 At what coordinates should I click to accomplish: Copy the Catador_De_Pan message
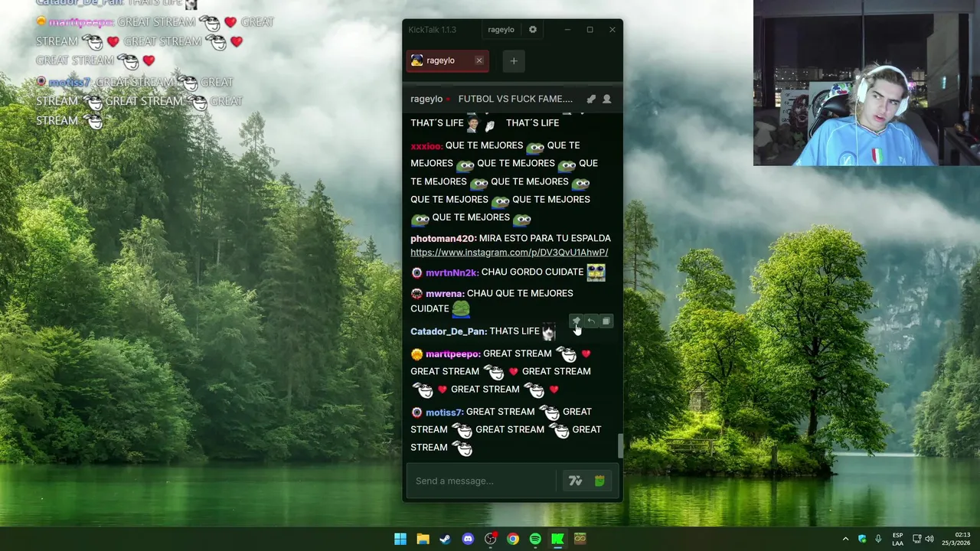(606, 321)
